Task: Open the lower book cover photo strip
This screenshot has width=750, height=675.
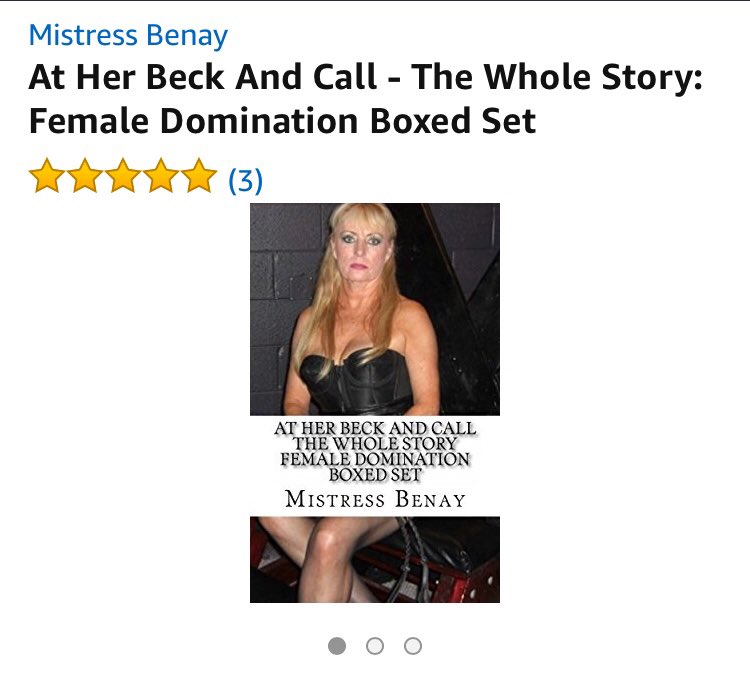Action: (x=375, y=559)
